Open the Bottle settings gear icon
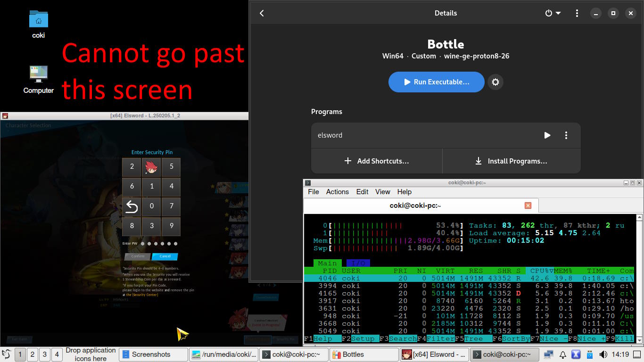The height and width of the screenshot is (362, 644). (x=495, y=82)
